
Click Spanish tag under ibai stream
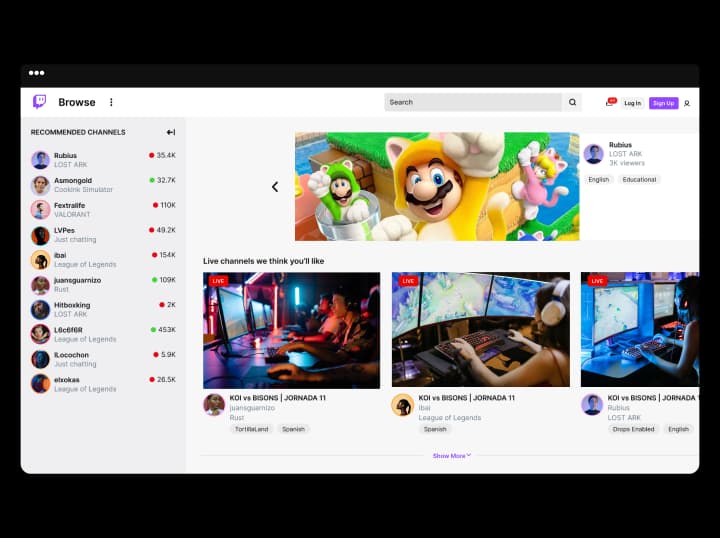pos(435,429)
